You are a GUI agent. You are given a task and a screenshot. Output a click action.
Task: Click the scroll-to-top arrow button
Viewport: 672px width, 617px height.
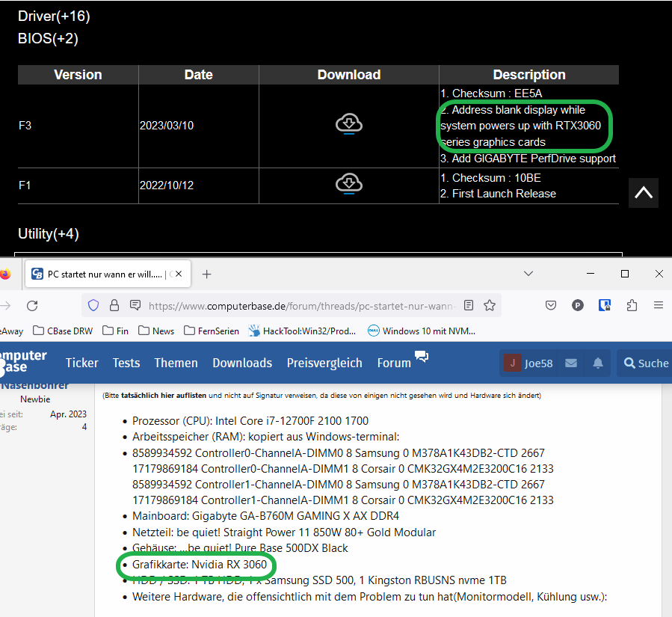(x=644, y=193)
